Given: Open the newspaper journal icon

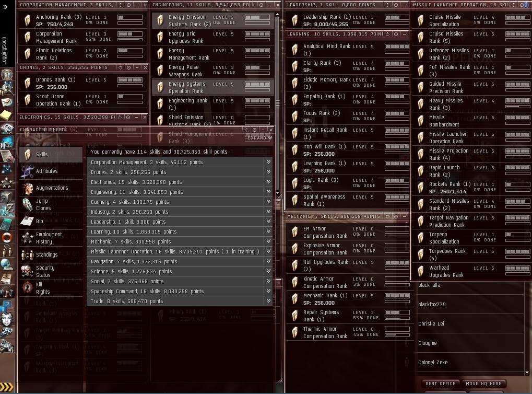Looking at the screenshot, I should [7, 279].
